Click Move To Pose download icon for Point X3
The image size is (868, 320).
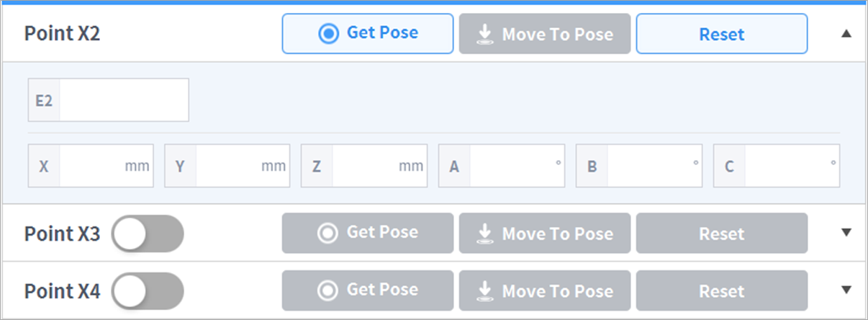click(x=485, y=233)
